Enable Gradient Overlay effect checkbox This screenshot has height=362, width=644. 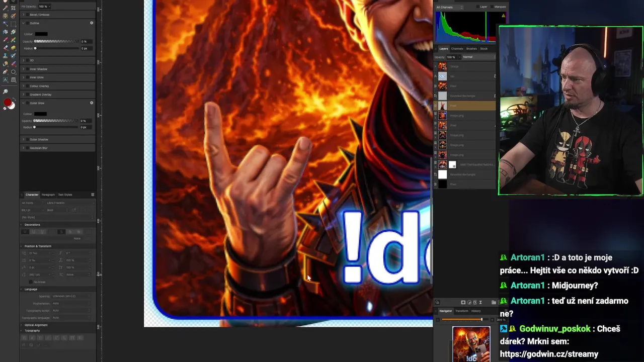tap(28, 95)
